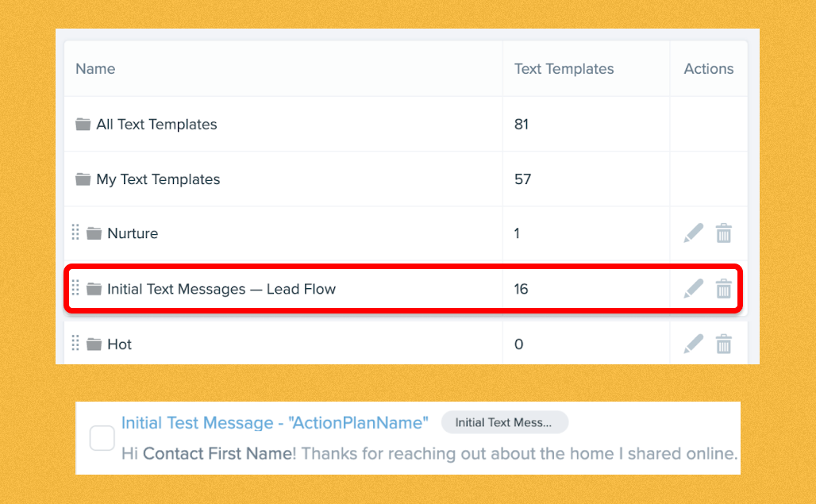Viewport: 816px width, 504px height.
Task: Click the All Text Templates folder icon
Action: click(x=83, y=124)
